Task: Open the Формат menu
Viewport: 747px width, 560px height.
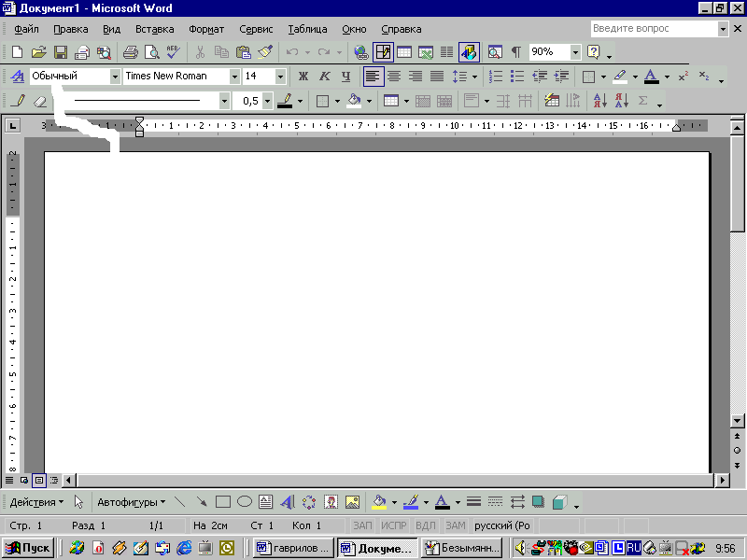Action: pyautogui.click(x=206, y=29)
